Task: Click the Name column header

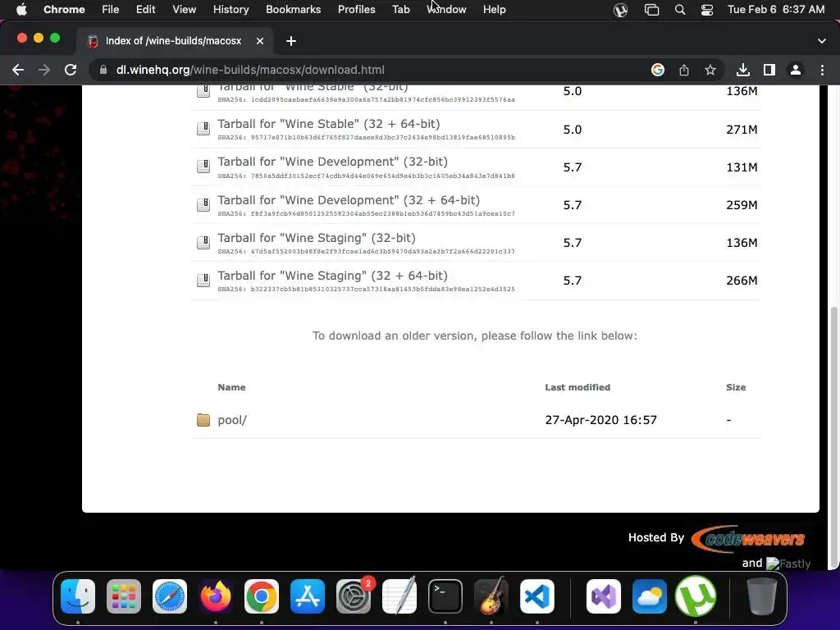Action: [x=231, y=387]
